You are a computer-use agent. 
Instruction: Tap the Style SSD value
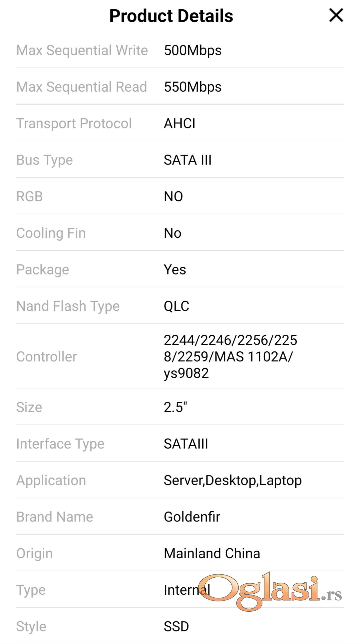176,626
